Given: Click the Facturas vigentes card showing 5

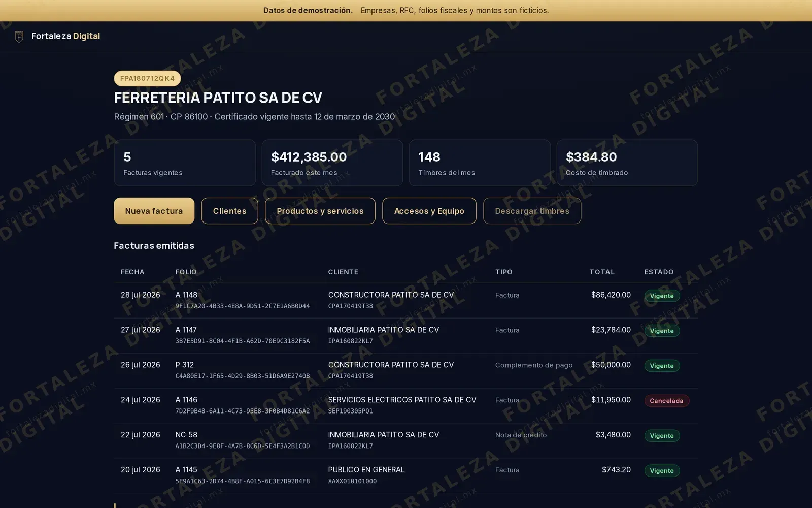Looking at the screenshot, I should (x=185, y=163).
